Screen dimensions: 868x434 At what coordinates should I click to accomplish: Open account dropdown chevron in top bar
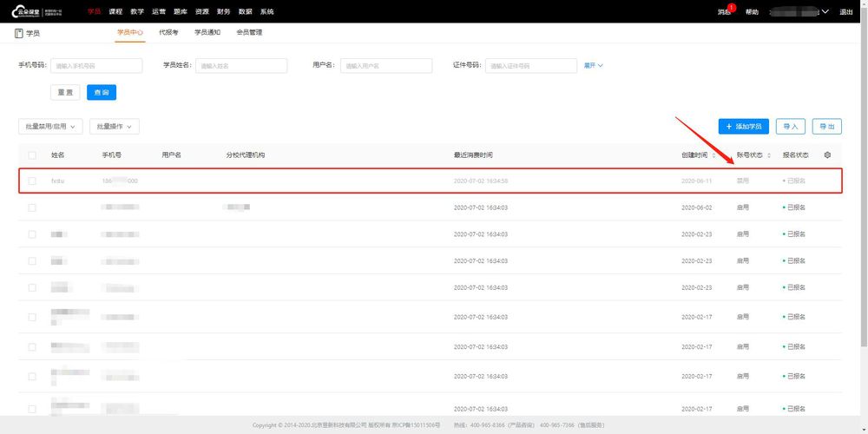pyautogui.click(x=825, y=11)
